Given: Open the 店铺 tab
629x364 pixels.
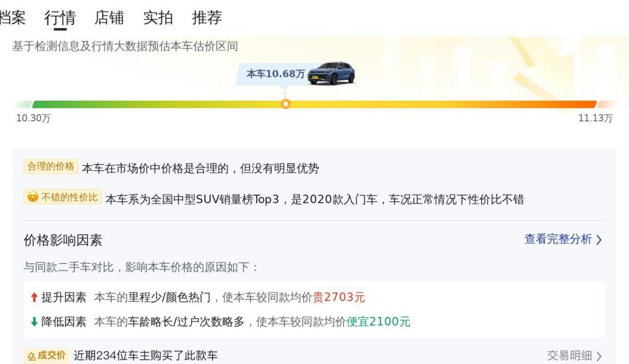Looking at the screenshot, I should [109, 18].
